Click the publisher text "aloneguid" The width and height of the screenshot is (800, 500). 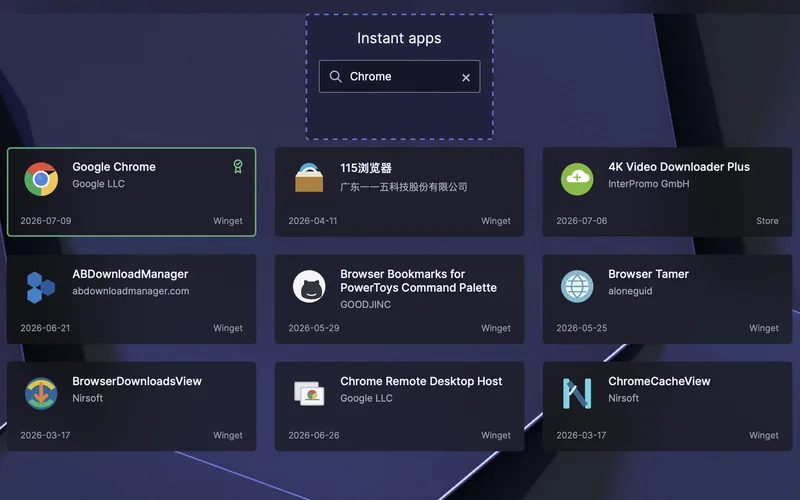(x=630, y=291)
